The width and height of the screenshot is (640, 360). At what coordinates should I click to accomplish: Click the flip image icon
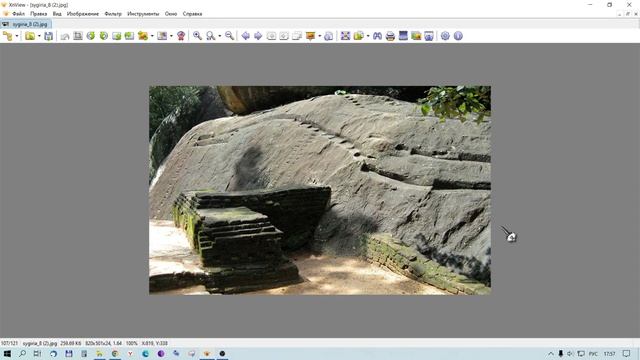(117, 36)
